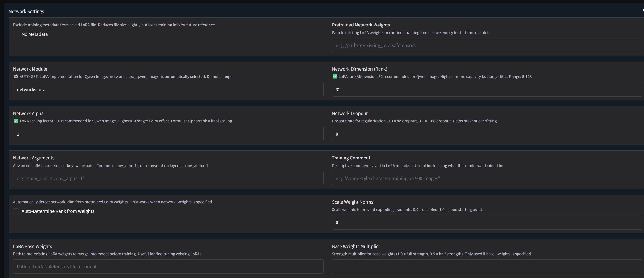The height and width of the screenshot is (278, 644).
Task: Select the Network Alpha input box
Action: [x=168, y=134]
